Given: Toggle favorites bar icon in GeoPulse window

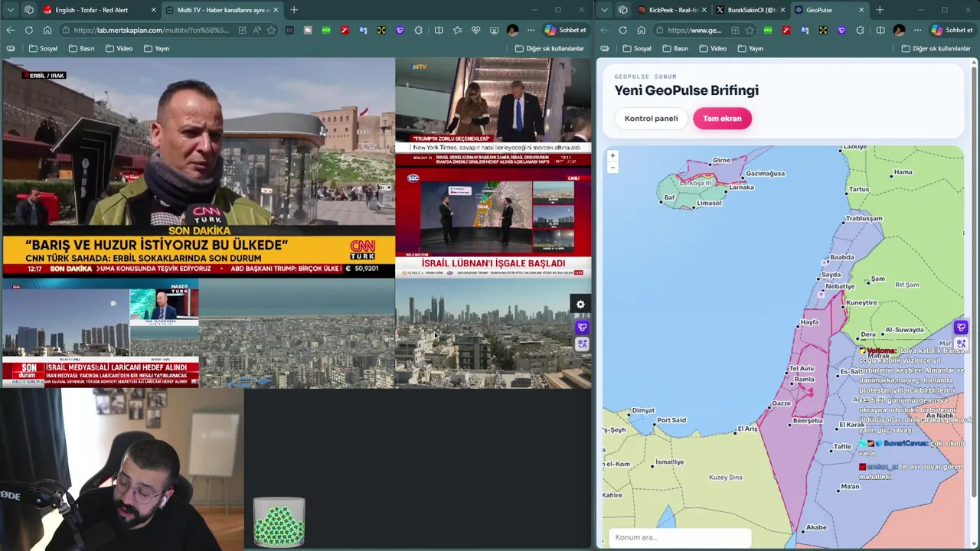Looking at the screenshot, I should coord(605,48).
